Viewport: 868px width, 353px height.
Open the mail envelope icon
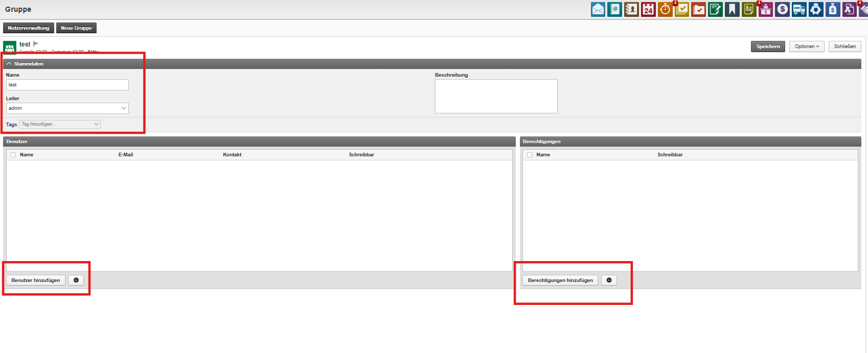pos(598,9)
